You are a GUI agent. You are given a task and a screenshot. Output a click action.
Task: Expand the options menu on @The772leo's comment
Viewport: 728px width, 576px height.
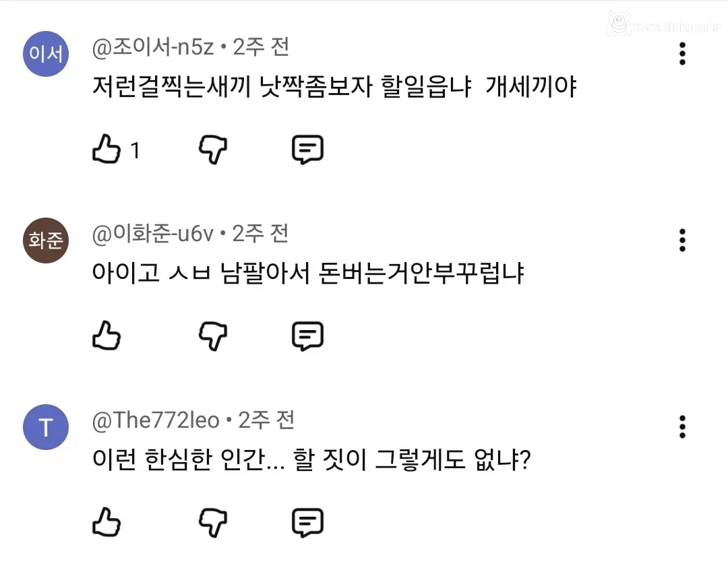(682, 426)
